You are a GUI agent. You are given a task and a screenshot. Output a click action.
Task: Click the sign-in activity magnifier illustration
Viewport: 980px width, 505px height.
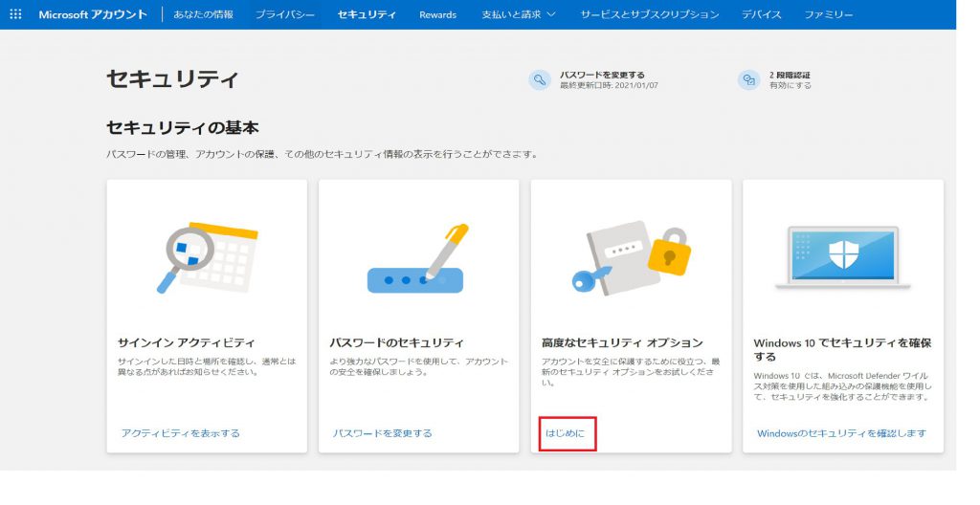pos(207,257)
